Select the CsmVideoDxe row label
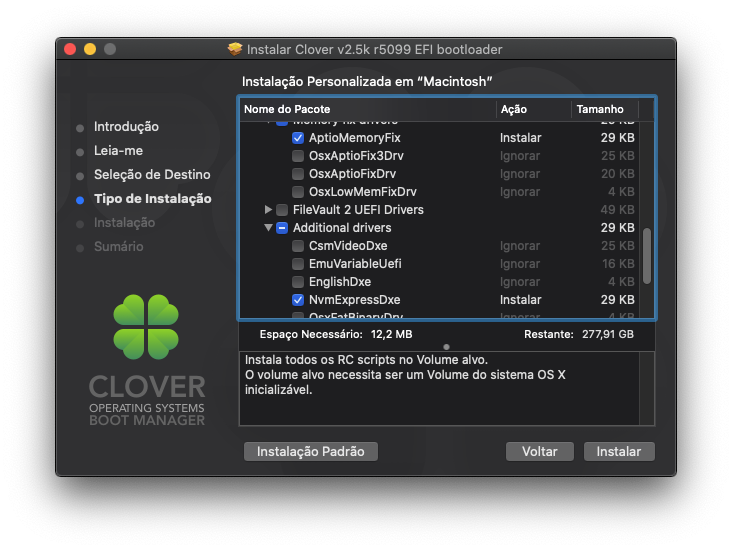This screenshot has height=550, width=732. [348, 246]
